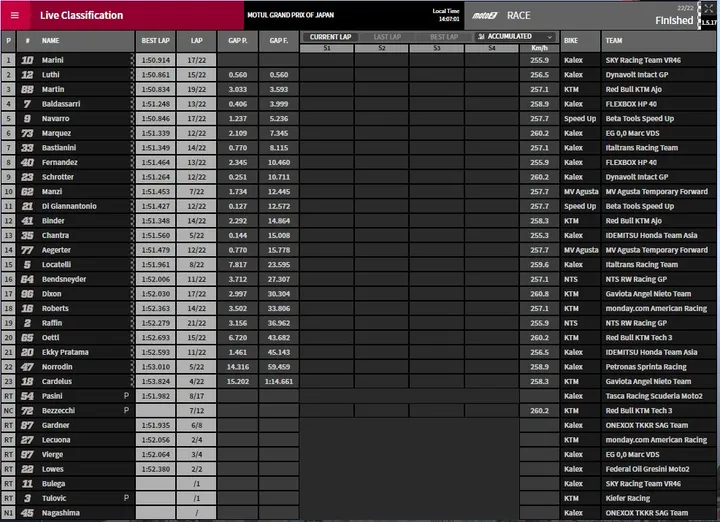
Task: Click the pit 'P' marker beside Pasini
Action: pos(126,396)
